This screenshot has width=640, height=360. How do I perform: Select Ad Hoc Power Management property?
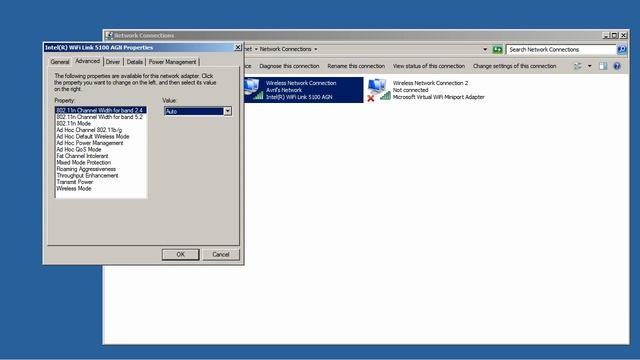coord(101,143)
